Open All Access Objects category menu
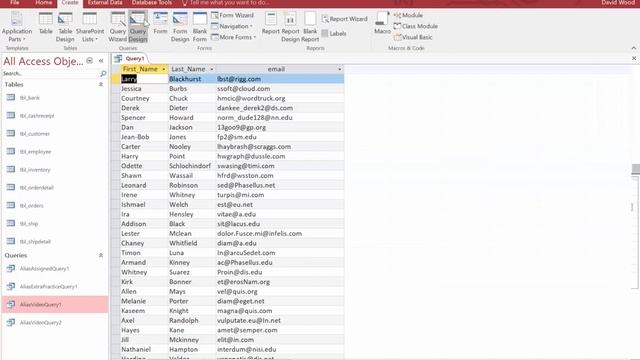The height and width of the screenshot is (360, 640). tap(89, 61)
